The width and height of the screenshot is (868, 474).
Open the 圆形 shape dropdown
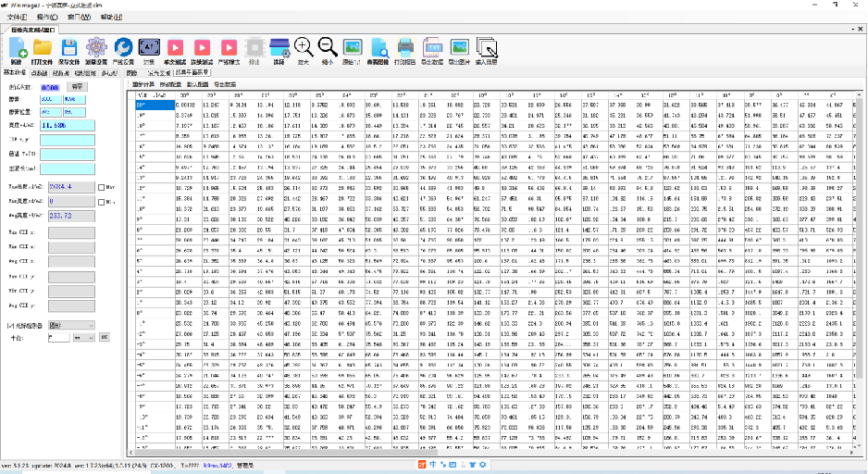pyautogui.click(x=71, y=326)
